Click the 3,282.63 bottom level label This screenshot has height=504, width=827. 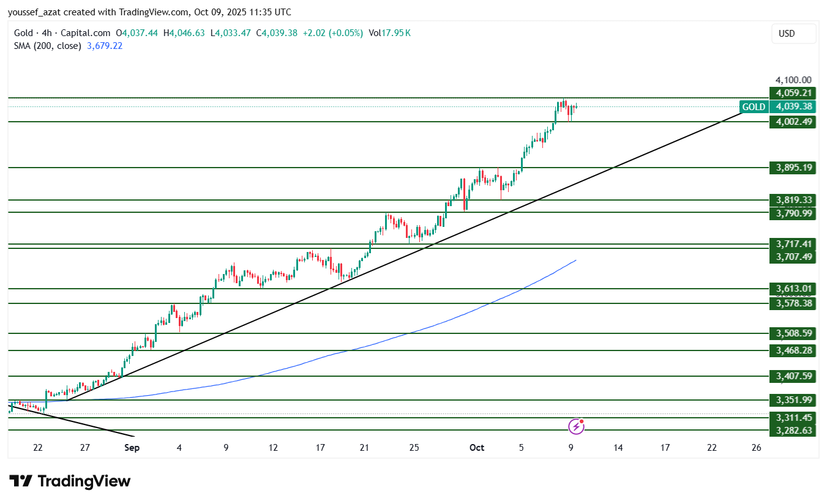(x=793, y=431)
